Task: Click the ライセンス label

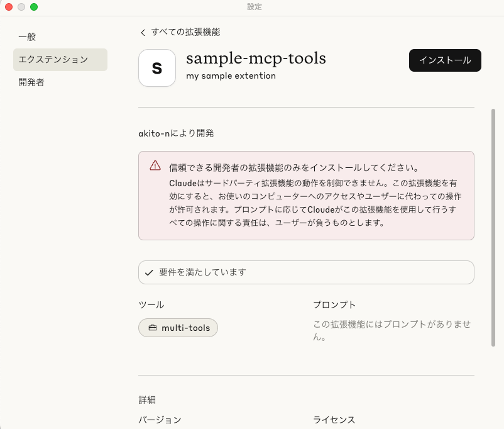Action: pos(334,420)
